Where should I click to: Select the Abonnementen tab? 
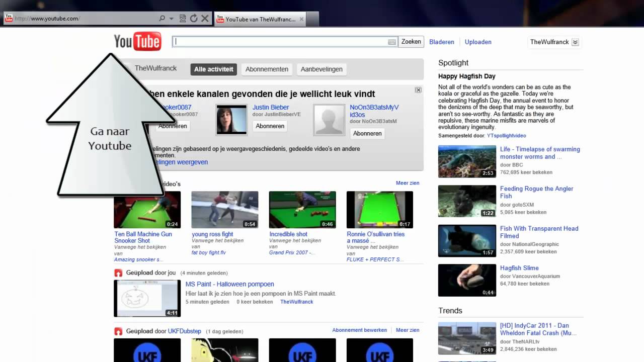267,69
